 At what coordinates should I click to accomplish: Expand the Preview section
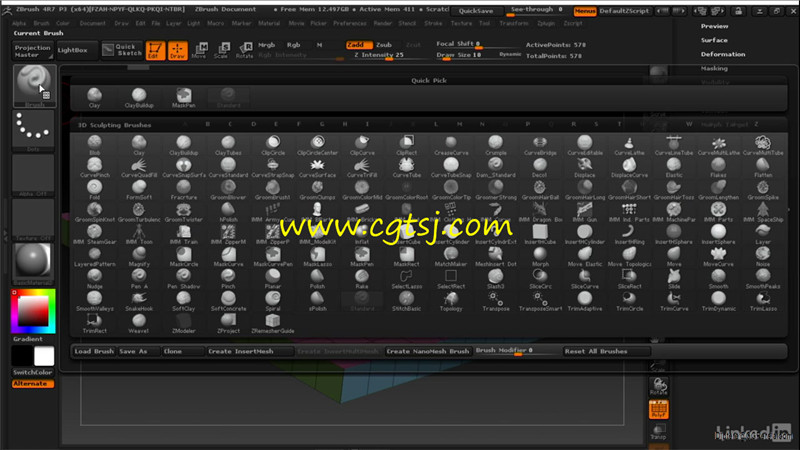714,26
